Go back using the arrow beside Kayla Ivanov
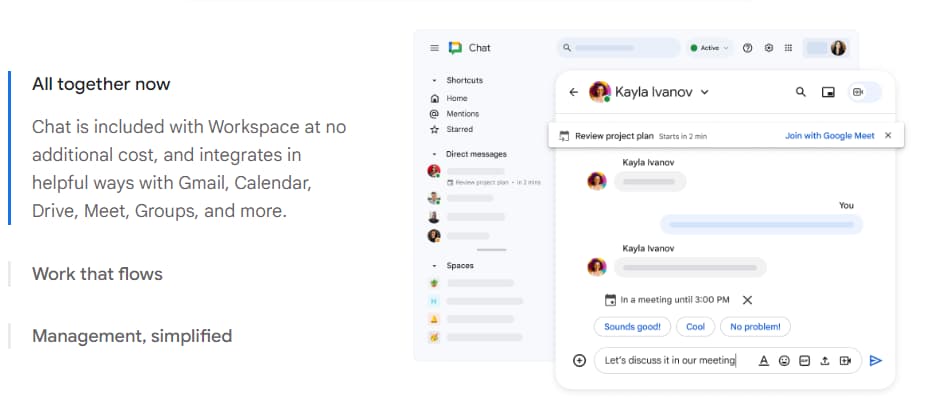 point(573,92)
